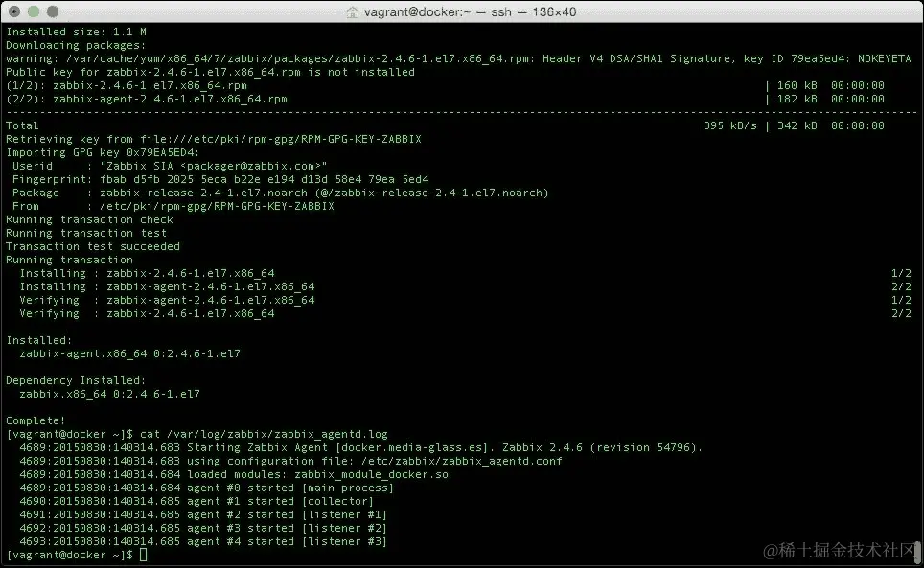
Task: Click the home folder icon in title bar
Action: (352, 11)
